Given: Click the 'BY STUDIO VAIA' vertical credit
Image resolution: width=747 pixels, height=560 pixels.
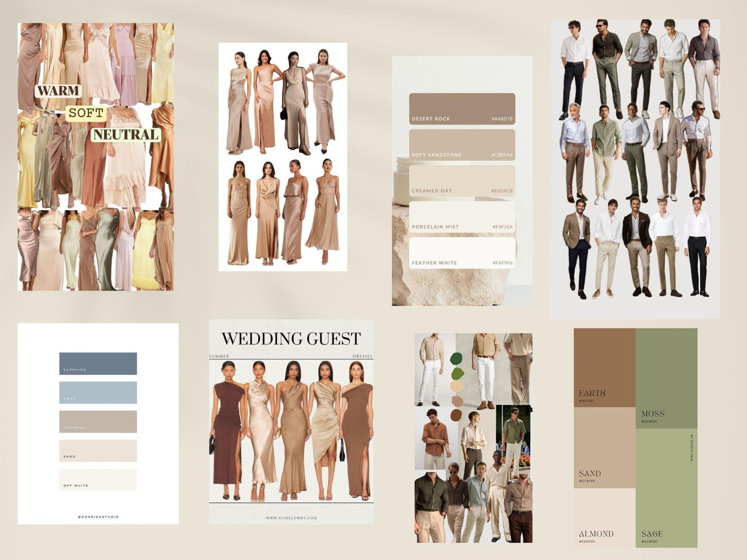Looking at the screenshot, I should coord(691,448).
